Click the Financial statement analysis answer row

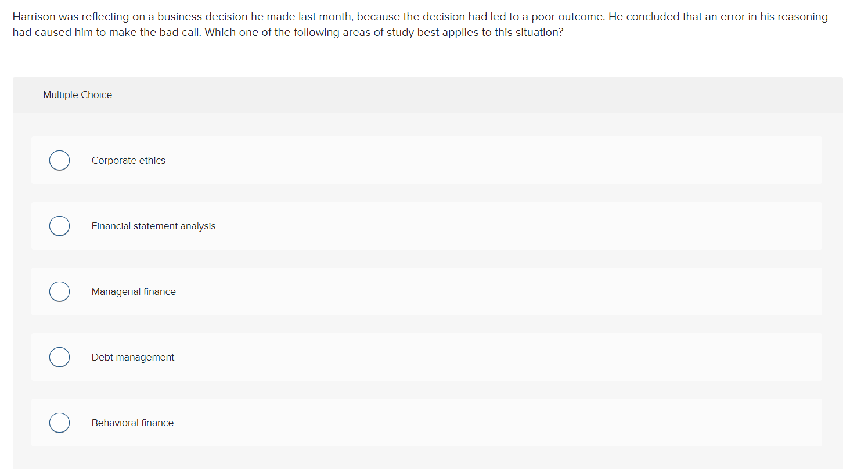pos(406,226)
